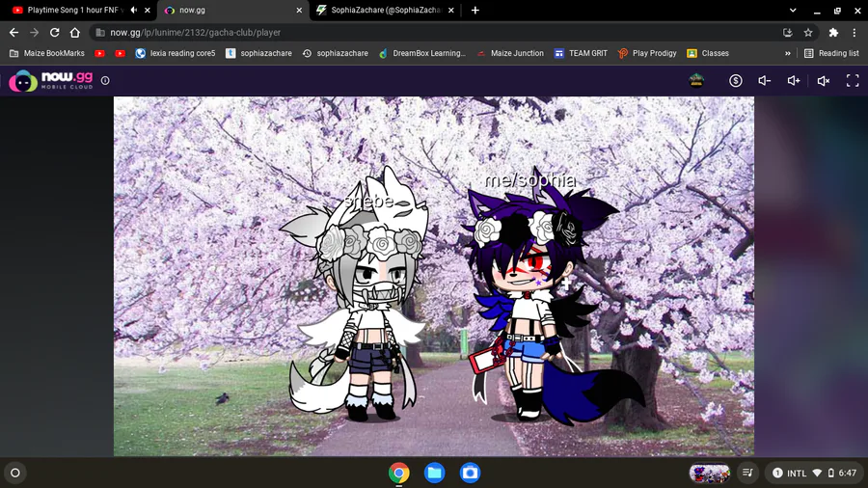868x488 pixels.
Task: Open the browser home page
Action: [x=74, y=33]
